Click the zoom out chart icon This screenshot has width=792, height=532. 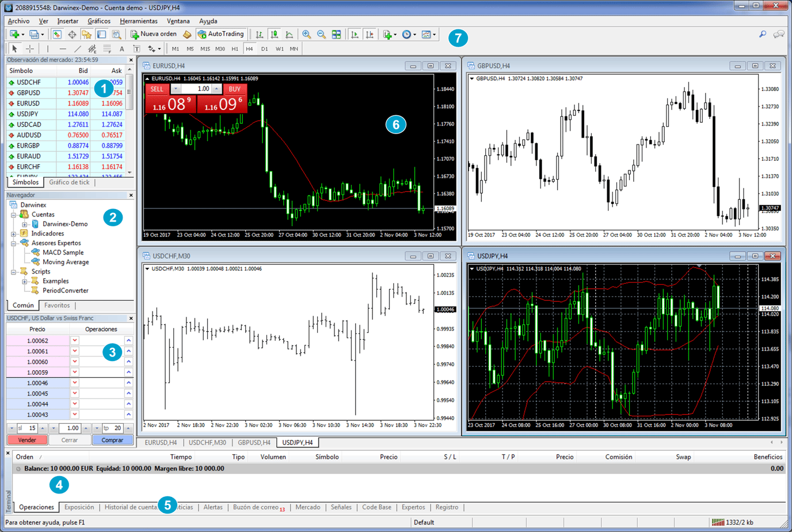(321, 35)
